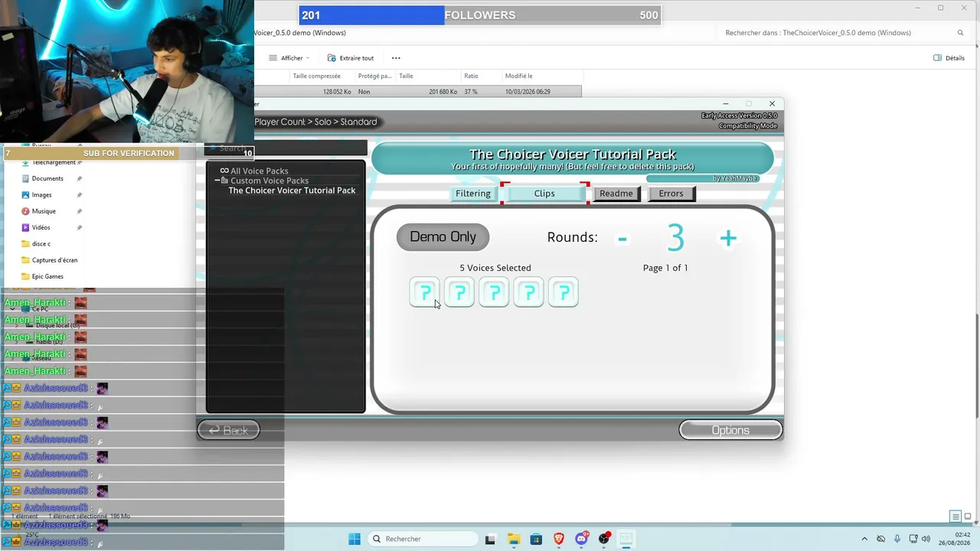
Task: Sort by Modifié le column header
Action: (x=519, y=77)
